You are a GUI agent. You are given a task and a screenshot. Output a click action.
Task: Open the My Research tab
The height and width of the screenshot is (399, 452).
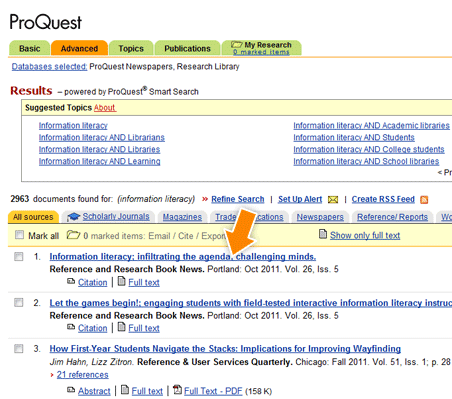pyautogui.click(x=262, y=48)
